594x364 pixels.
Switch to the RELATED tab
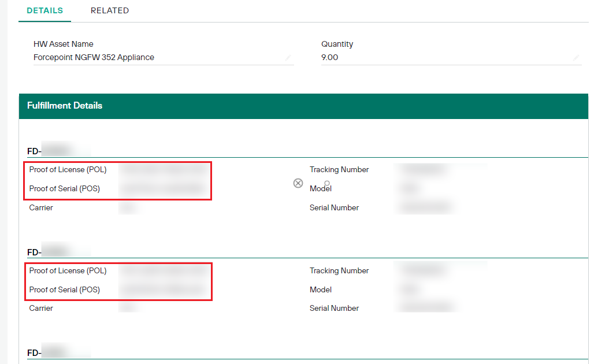[109, 10]
